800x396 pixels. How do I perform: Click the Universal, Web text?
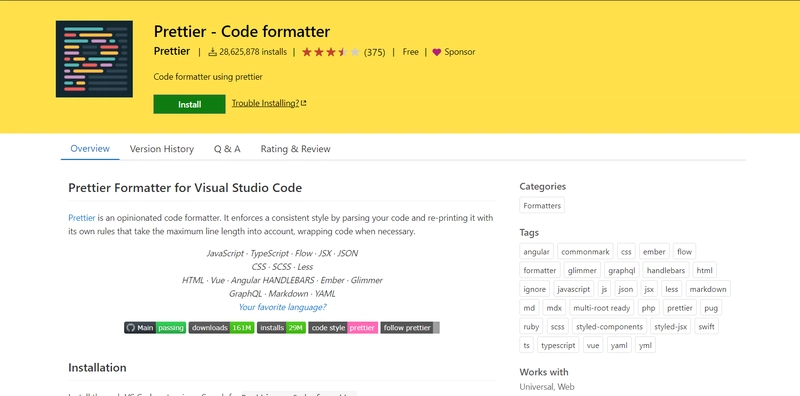point(546,387)
